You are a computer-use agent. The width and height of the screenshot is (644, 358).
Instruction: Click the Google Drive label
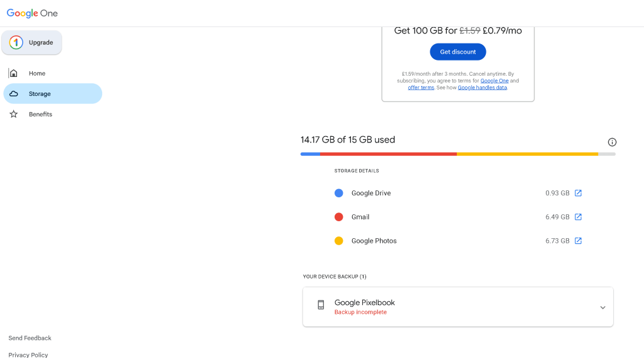click(371, 193)
